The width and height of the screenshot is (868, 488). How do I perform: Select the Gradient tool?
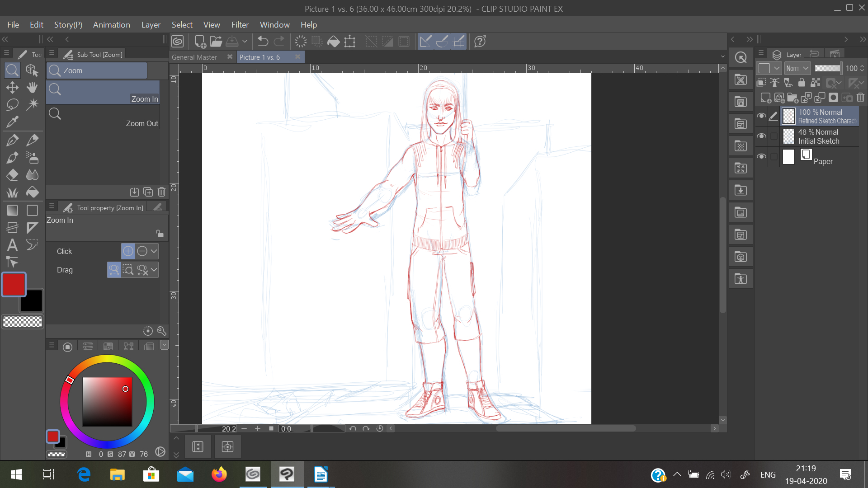[x=12, y=211]
